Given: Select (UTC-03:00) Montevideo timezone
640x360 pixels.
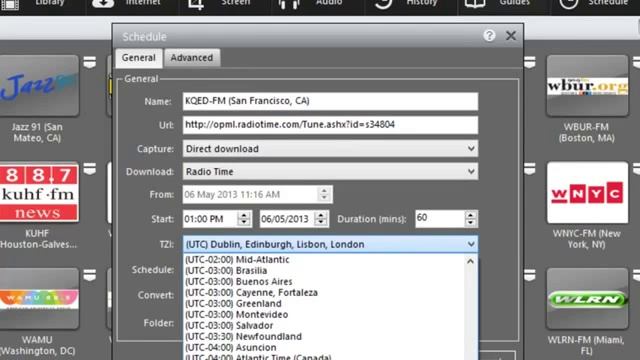Looking at the screenshot, I should click(323, 315).
